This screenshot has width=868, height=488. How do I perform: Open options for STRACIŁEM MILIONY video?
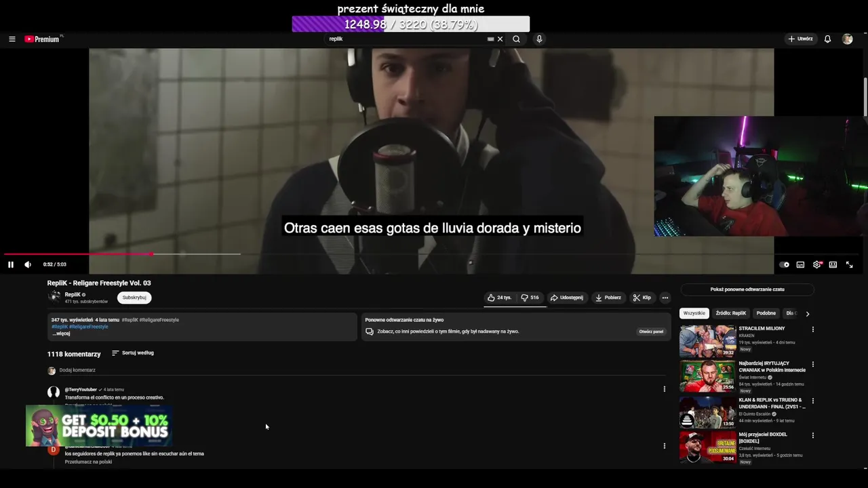coord(813,330)
